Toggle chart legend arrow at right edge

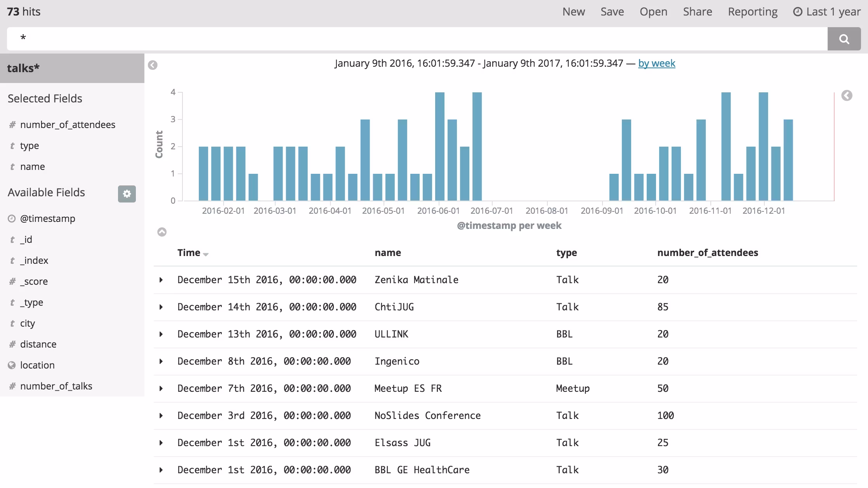point(847,95)
